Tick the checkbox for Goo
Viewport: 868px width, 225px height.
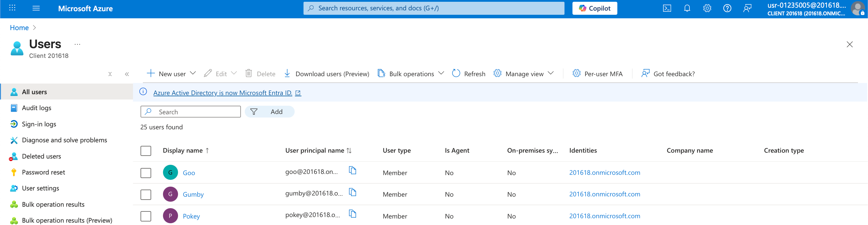(146, 173)
